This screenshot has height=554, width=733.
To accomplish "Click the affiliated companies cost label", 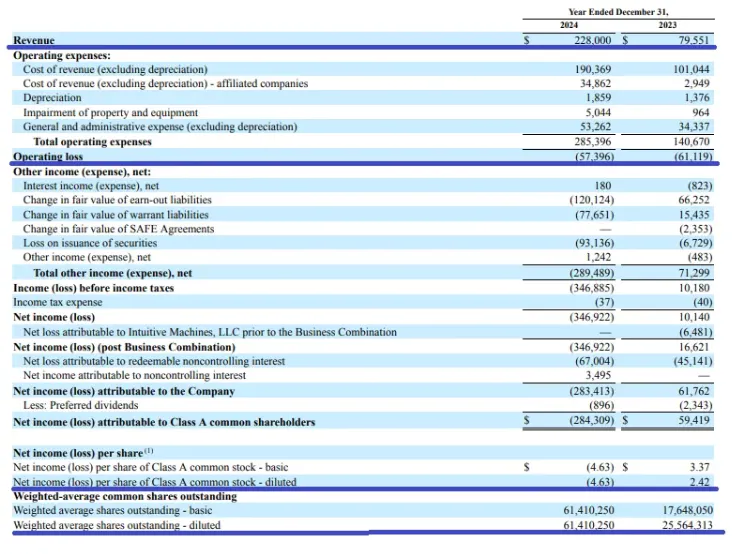I will [165, 83].
